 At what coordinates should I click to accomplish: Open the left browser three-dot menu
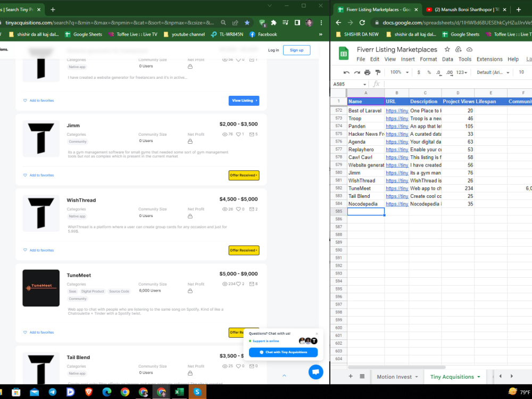[x=321, y=23]
